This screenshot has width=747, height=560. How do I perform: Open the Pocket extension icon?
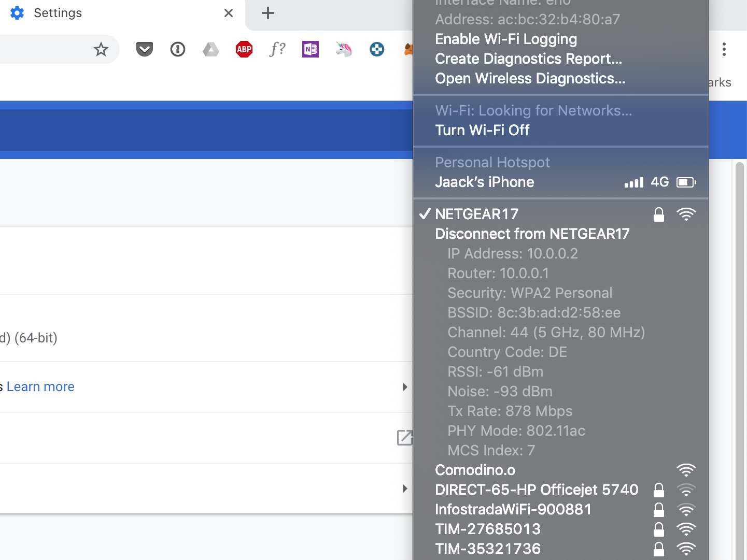click(x=145, y=50)
